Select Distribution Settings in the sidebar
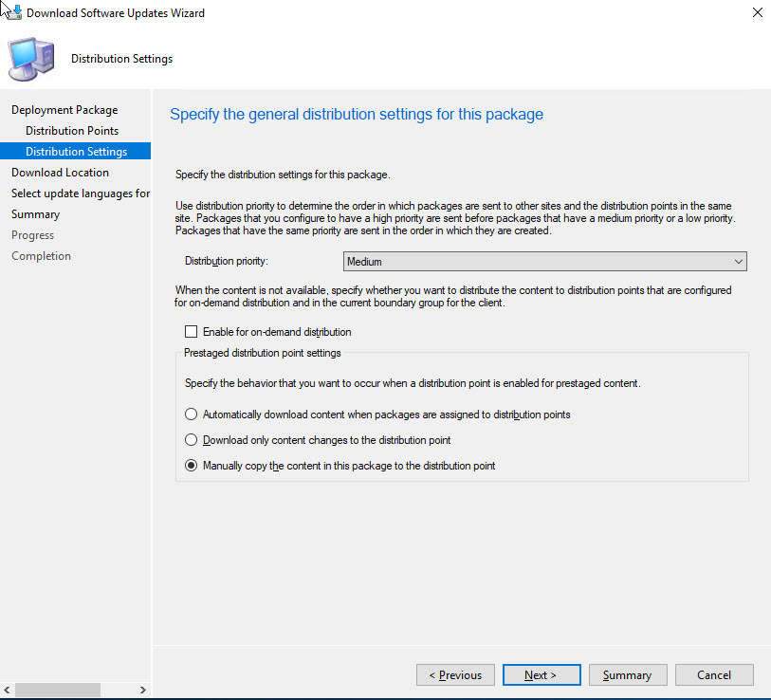 coord(76,152)
